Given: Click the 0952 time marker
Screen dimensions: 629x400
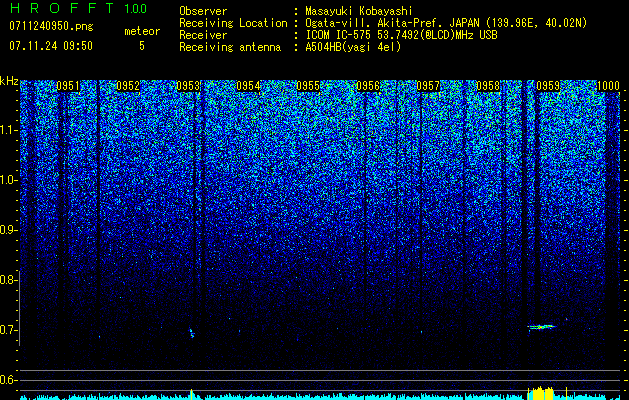Looking at the screenshot, I should [128, 86].
